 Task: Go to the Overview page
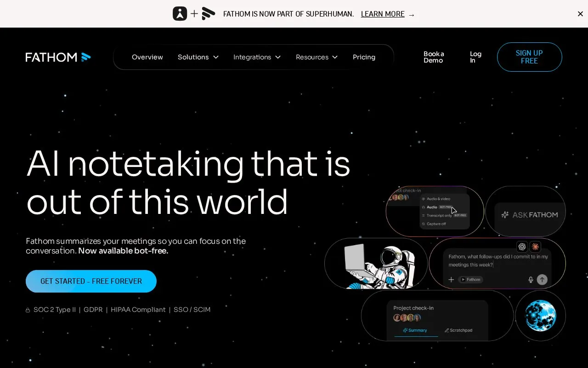tap(147, 57)
